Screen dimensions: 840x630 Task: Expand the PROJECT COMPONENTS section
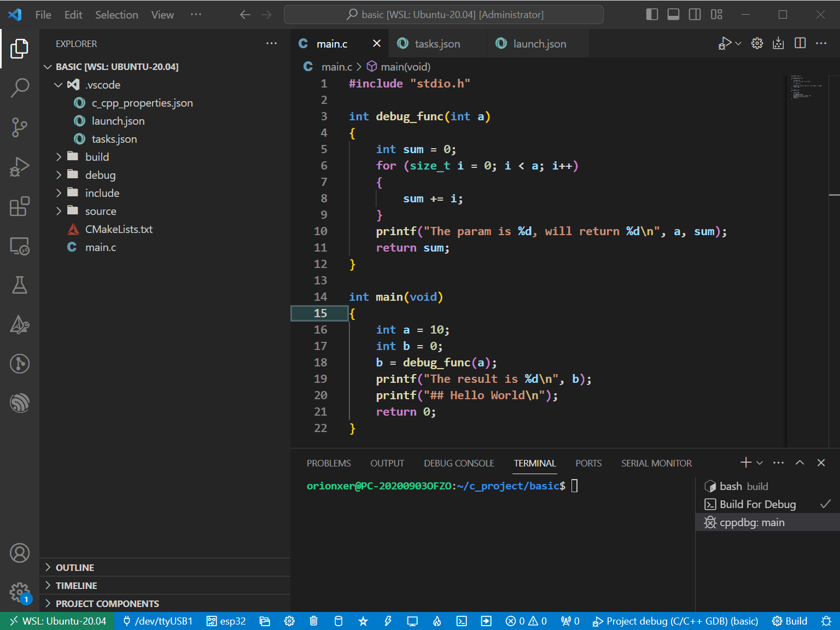[x=165, y=604]
